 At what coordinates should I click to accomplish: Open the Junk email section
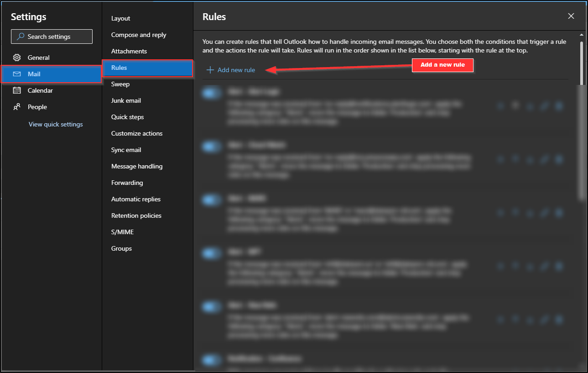pyautogui.click(x=126, y=100)
